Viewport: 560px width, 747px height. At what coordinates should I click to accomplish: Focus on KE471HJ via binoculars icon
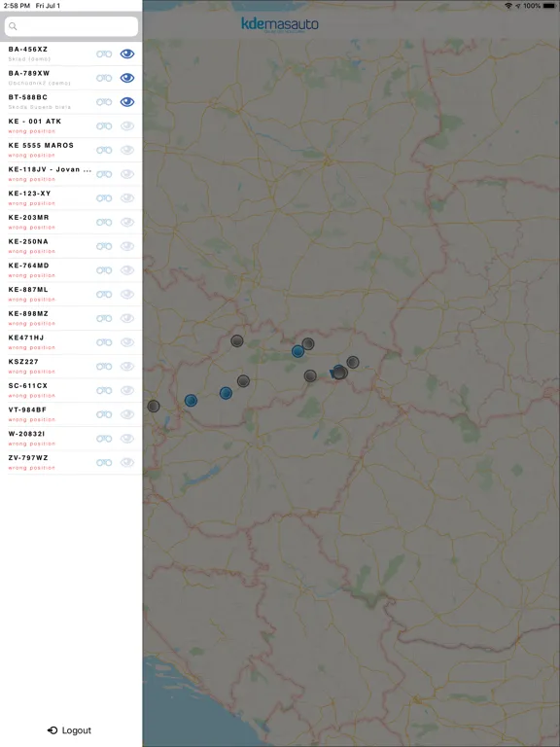coord(104,342)
